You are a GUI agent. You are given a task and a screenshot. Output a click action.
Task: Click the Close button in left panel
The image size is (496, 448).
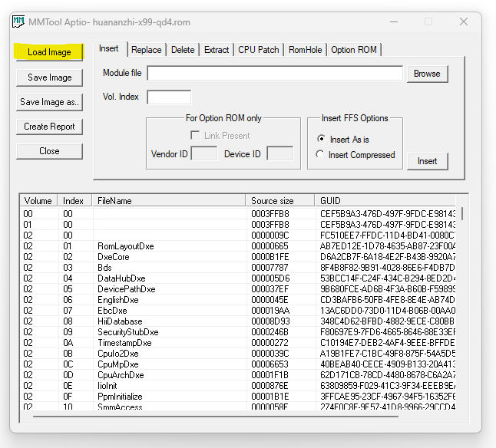coord(49,151)
